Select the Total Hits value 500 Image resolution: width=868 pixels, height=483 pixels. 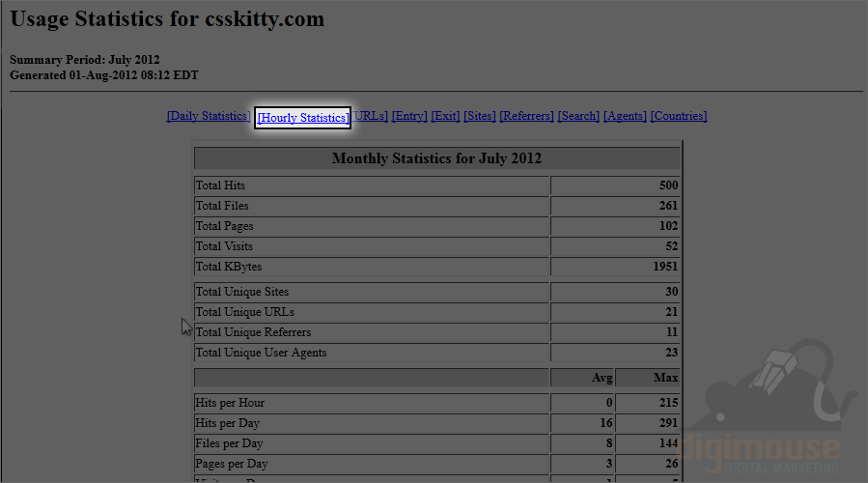[669, 185]
